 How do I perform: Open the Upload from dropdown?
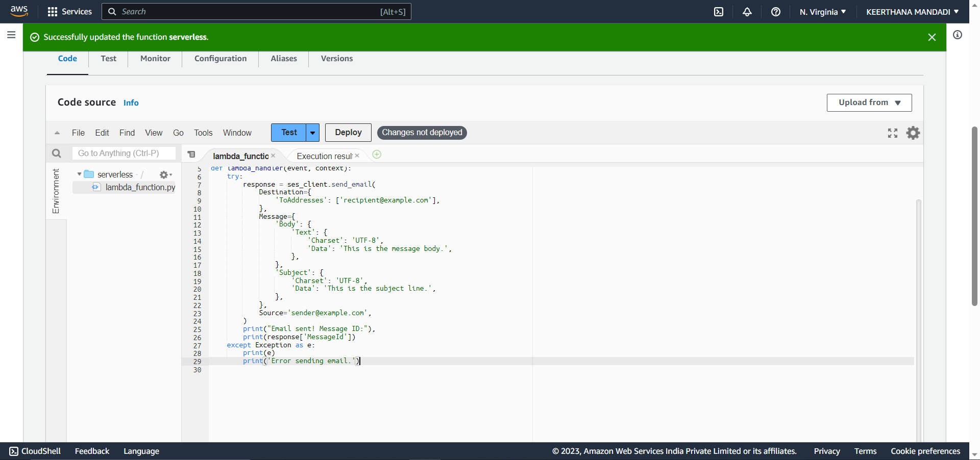(869, 103)
